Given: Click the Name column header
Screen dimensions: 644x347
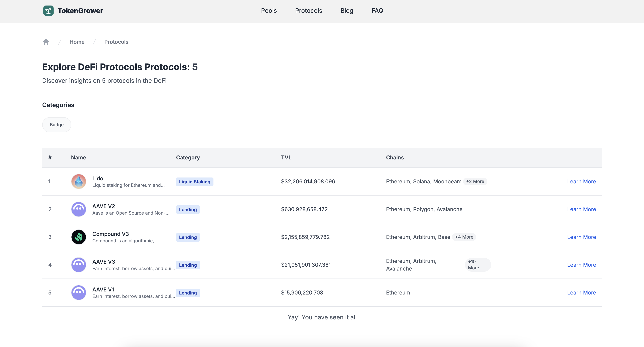Looking at the screenshot, I should click(79, 157).
